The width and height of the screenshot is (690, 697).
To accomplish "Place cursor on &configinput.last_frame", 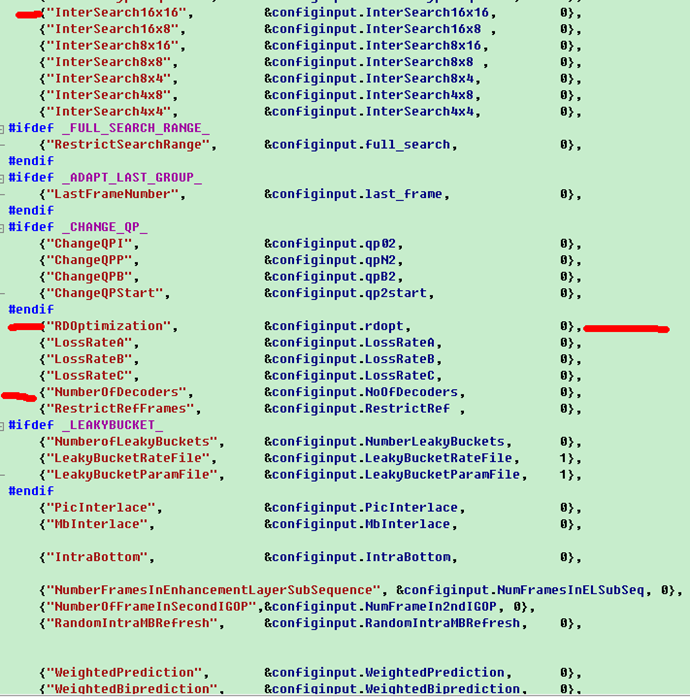I will [353, 194].
